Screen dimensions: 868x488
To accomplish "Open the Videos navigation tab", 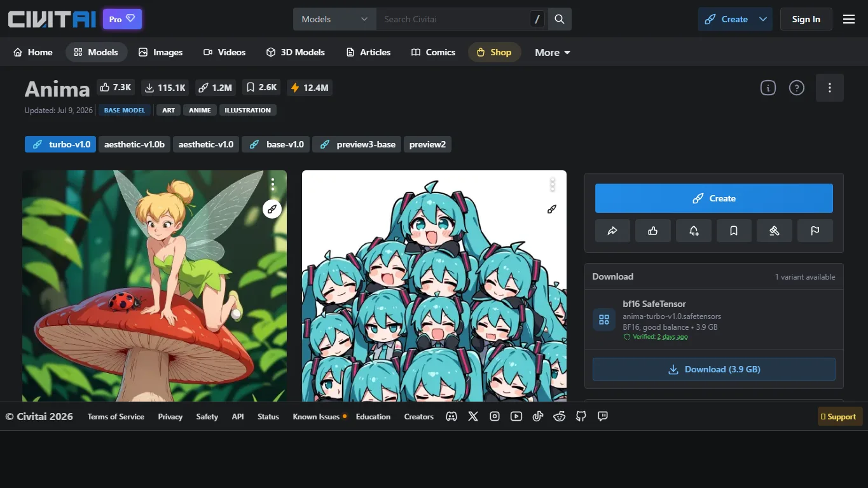I will (x=224, y=52).
